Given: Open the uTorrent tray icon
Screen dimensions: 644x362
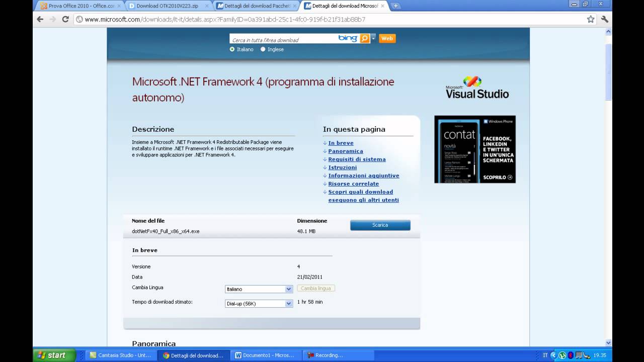Looking at the screenshot, I should coord(562,355).
